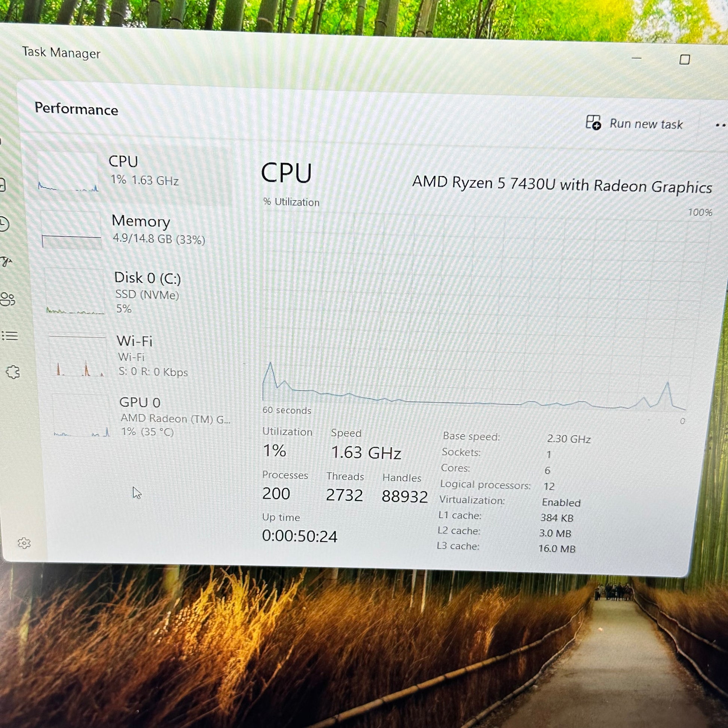This screenshot has width=728, height=728.
Task: Open Startup apps sidebar icon
Action: coord(5,261)
